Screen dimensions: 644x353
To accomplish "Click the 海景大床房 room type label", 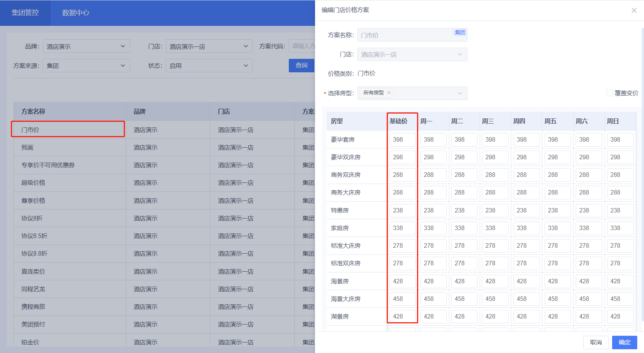I will coord(345,299).
